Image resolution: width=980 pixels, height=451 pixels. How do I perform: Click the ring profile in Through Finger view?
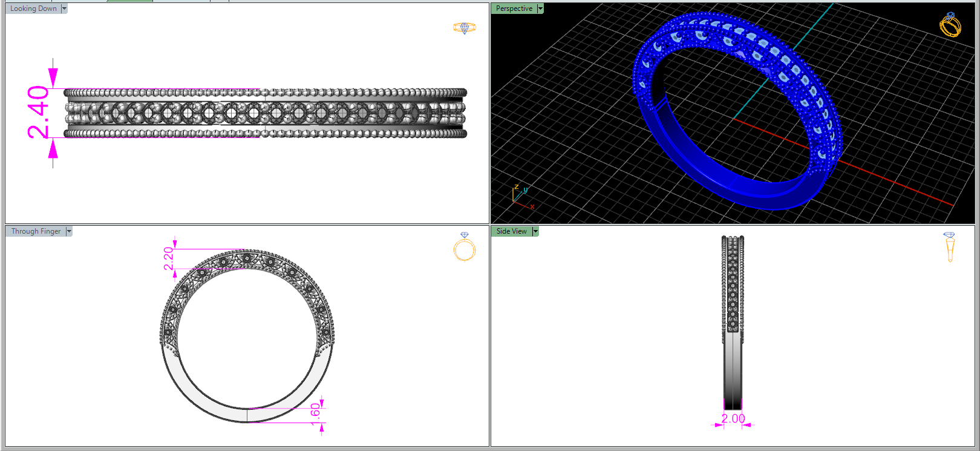247,335
